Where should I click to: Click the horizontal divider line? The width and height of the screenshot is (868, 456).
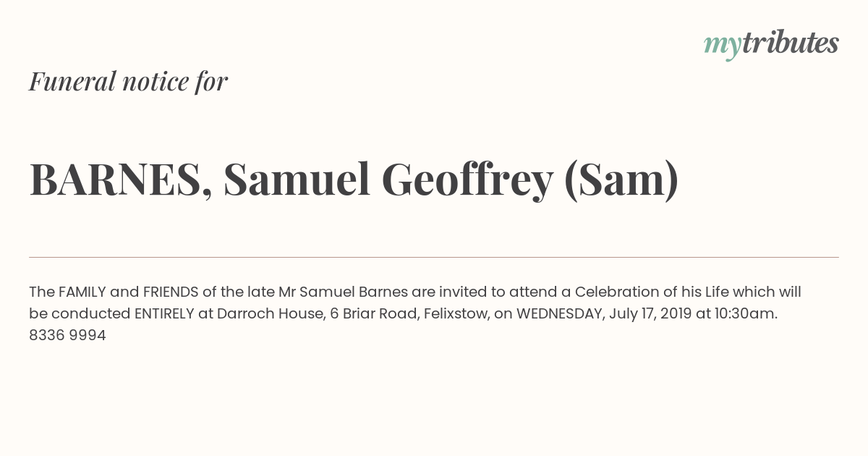[434, 257]
